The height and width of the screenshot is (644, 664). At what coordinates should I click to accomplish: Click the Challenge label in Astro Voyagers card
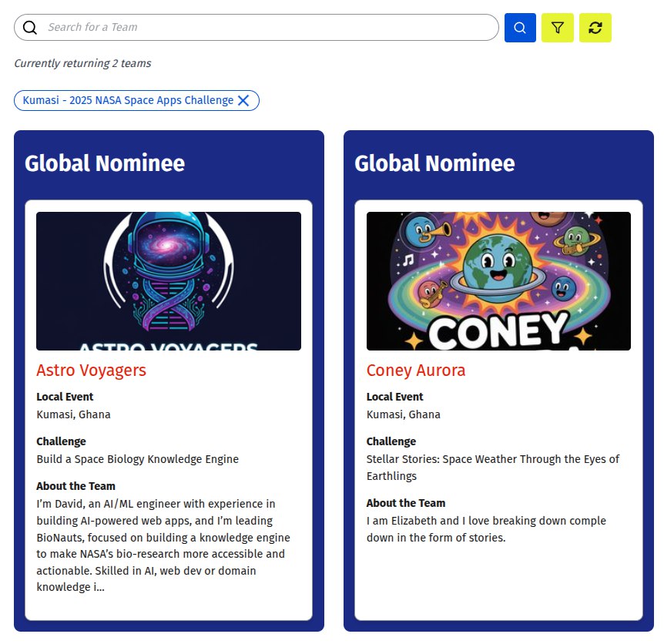point(61,441)
